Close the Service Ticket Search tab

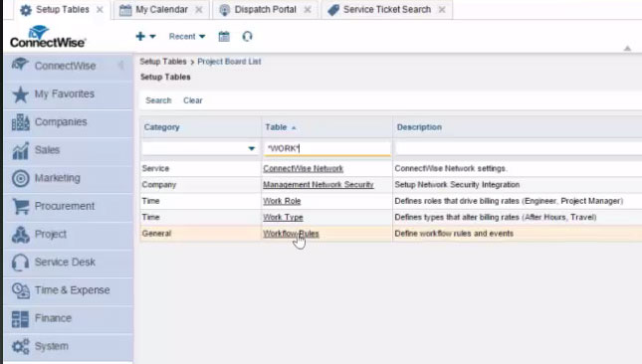442,9
